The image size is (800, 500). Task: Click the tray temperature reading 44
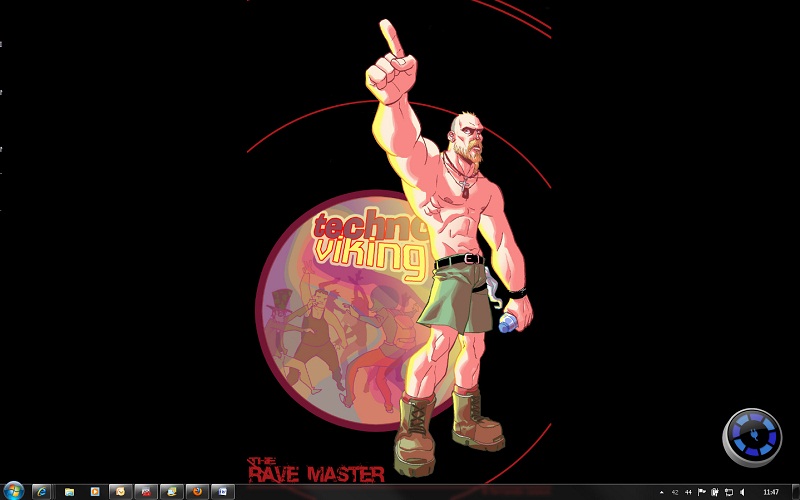pyautogui.click(x=688, y=492)
